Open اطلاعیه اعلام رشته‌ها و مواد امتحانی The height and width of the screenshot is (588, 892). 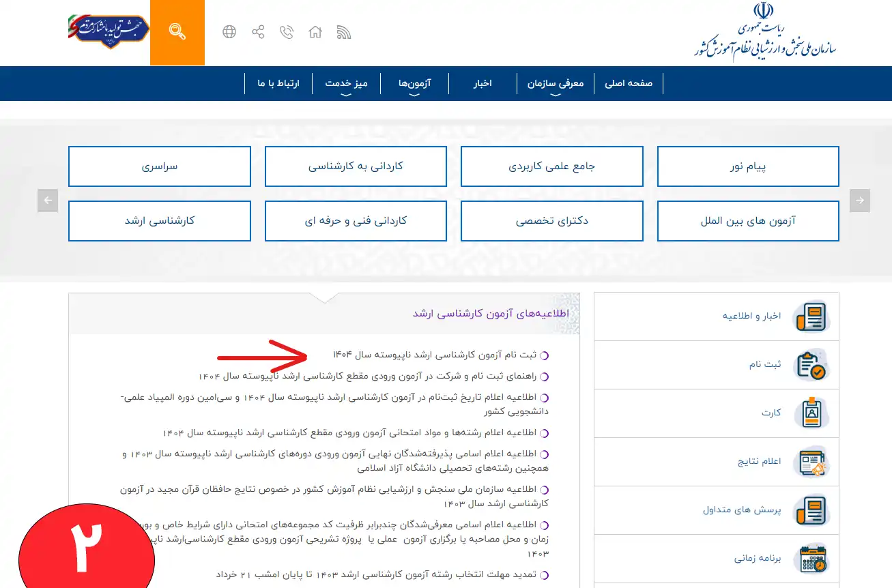click(350, 432)
